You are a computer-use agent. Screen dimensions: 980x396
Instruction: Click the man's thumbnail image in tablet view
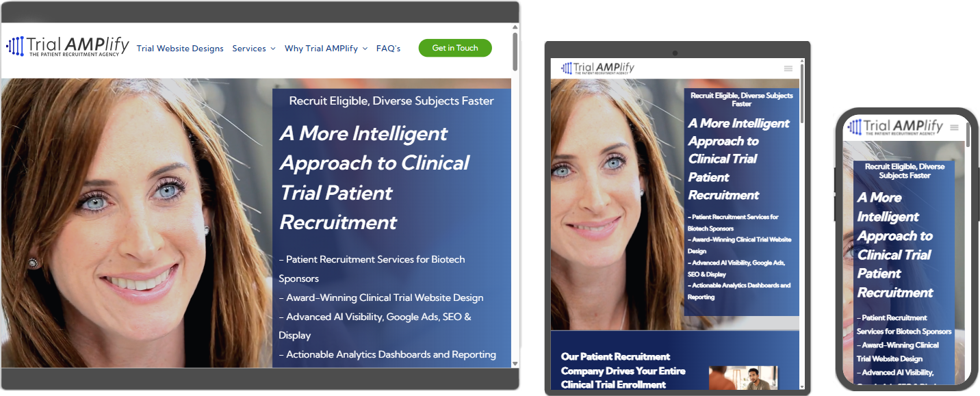click(x=743, y=378)
